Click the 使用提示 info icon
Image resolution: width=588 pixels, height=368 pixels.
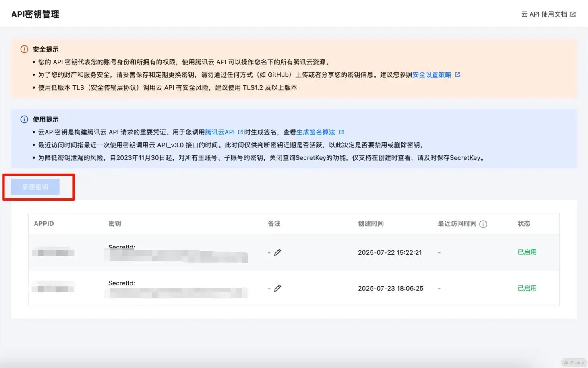tap(24, 119)
